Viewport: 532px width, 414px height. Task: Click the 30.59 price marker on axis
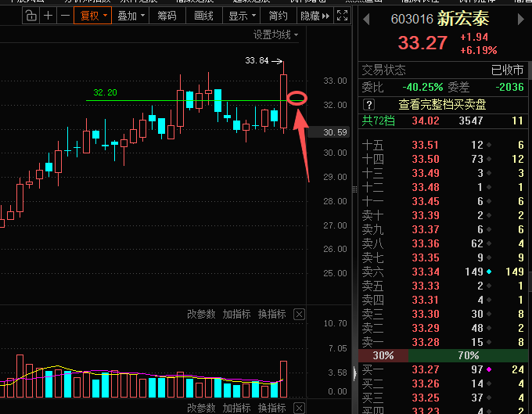[329, 132]
